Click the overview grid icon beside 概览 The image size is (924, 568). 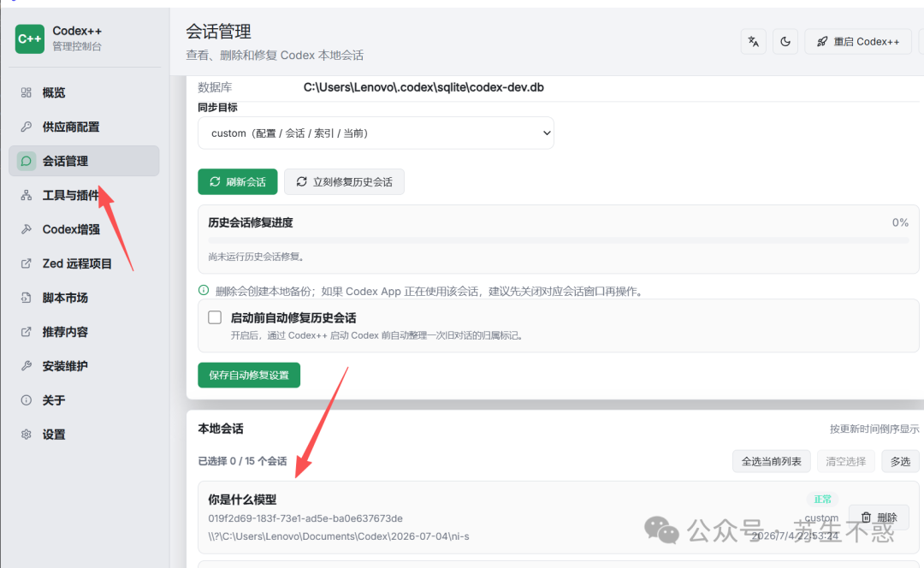click(x=26, y=92)
